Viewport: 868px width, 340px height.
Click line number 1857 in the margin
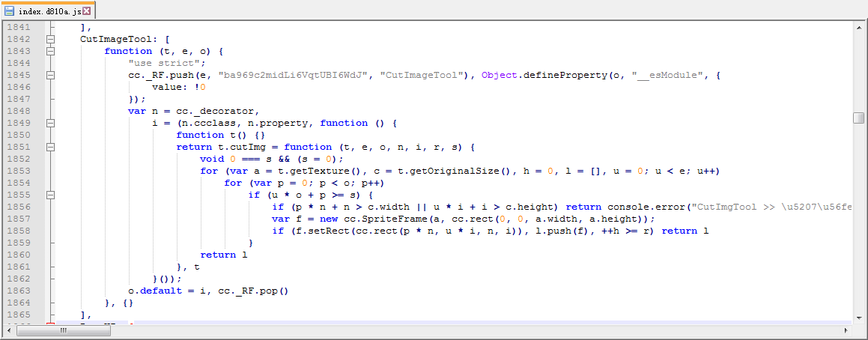coord(19,219)
